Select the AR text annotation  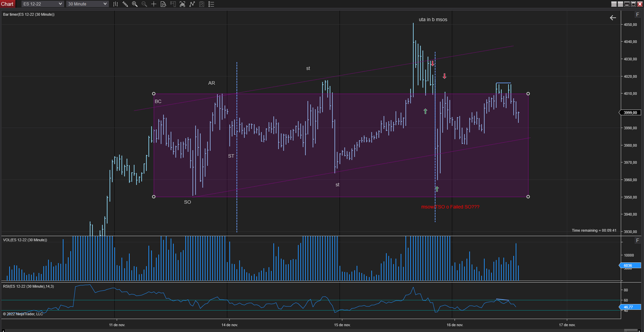[211, 83]
